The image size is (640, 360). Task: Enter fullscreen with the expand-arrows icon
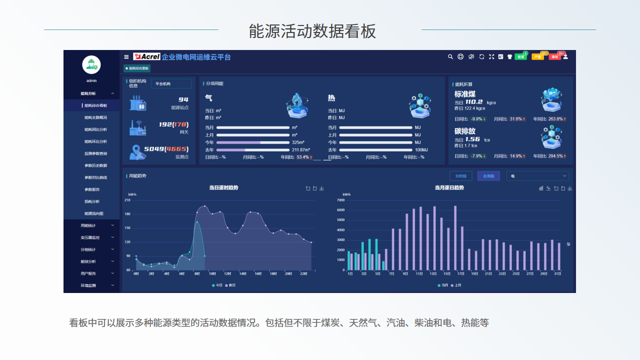pyautogui.click(x=491, y=57)
